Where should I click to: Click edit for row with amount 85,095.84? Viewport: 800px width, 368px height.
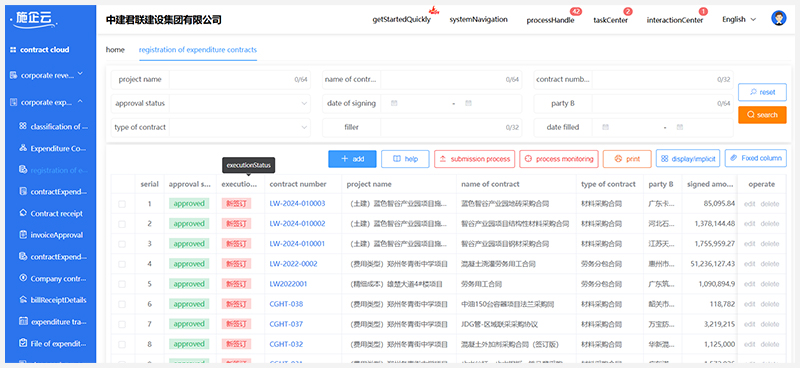point(749,204)
